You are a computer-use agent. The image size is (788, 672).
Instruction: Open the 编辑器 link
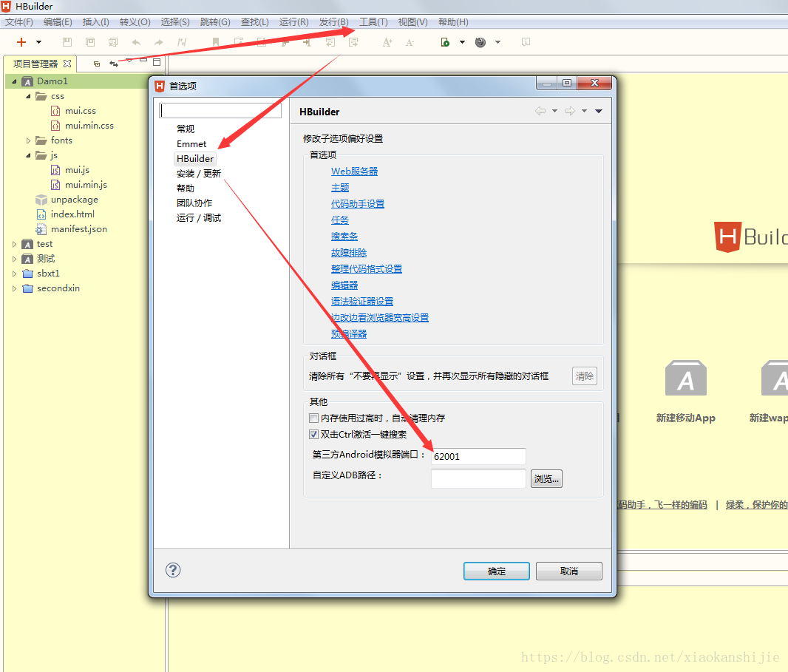click(344, 285)
